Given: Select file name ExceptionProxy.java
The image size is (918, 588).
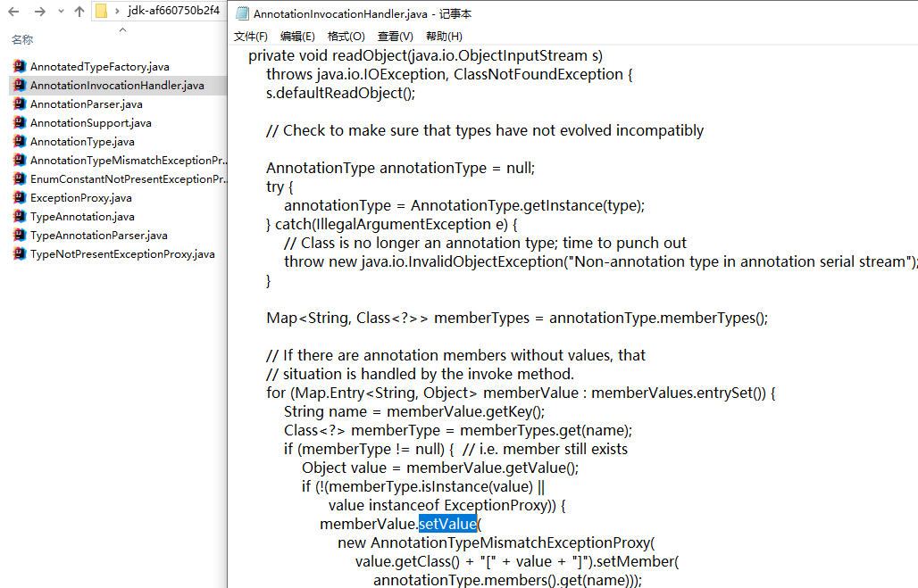Looking at the screenshot, I should pos(80,198).
